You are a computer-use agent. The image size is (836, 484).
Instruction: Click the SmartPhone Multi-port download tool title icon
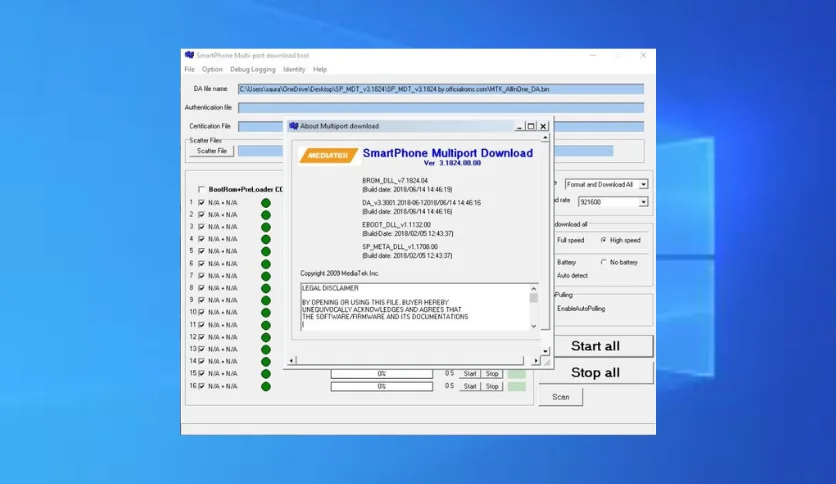(x=189, y=55)
